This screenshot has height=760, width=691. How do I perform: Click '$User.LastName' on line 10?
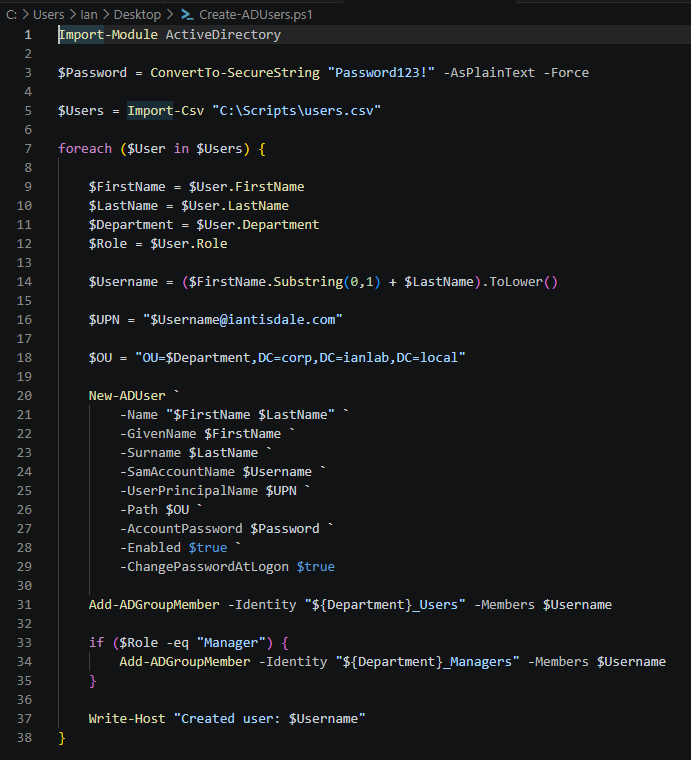tap(235, 206)
